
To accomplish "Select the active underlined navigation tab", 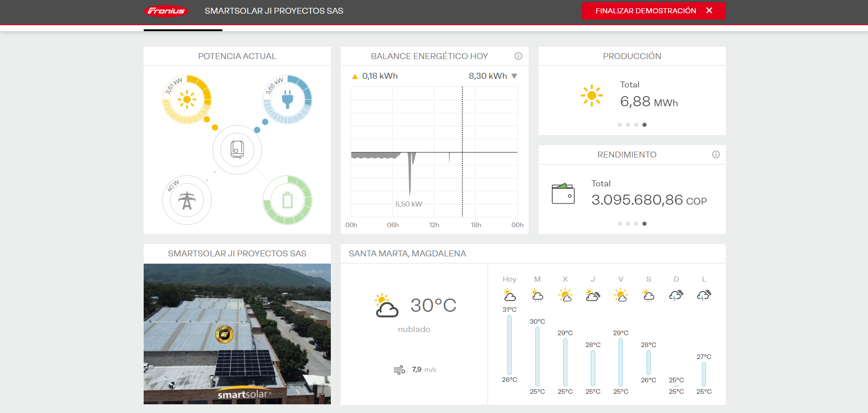I will coord(183,29).
